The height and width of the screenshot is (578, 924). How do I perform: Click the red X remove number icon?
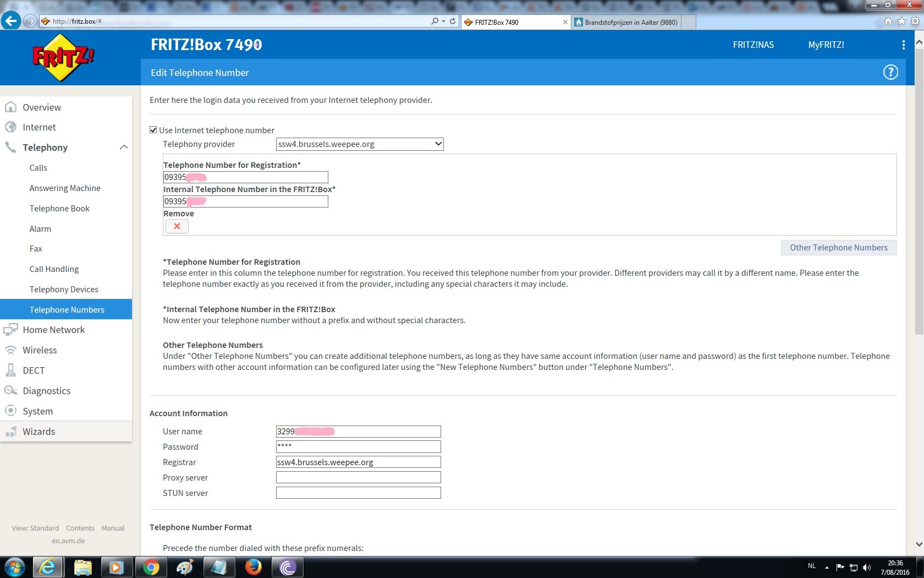click(177, 226)
